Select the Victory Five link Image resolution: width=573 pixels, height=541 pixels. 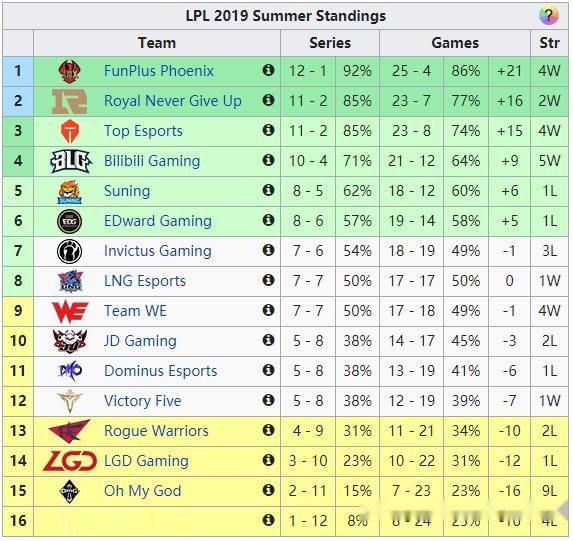[143, 401]
